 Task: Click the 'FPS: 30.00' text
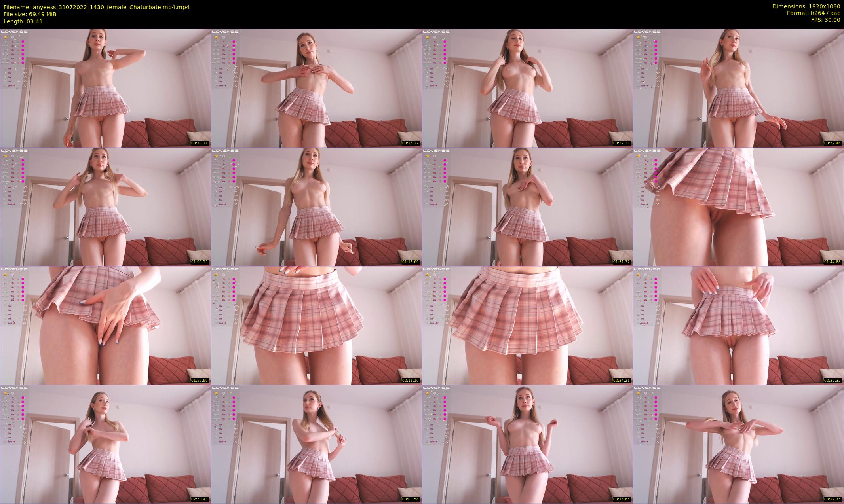pos(825,20)
